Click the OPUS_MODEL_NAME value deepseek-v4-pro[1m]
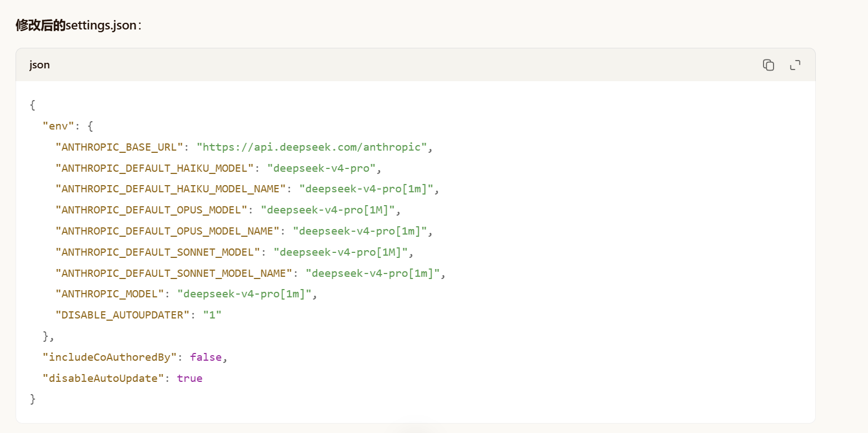The width and height of the screenshot is (868, 433). (x=360, y=231)
